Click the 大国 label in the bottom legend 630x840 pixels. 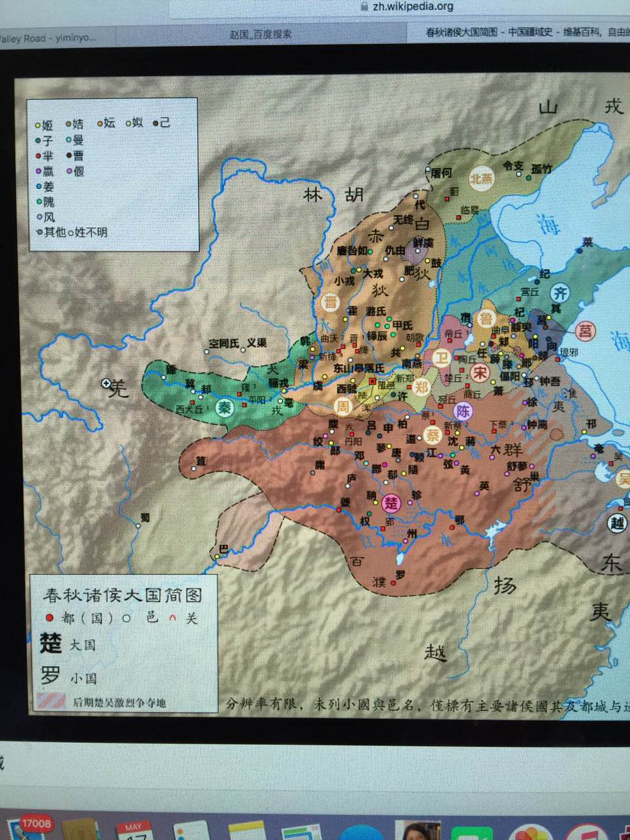pyautogui.click(x=83, y=644)
